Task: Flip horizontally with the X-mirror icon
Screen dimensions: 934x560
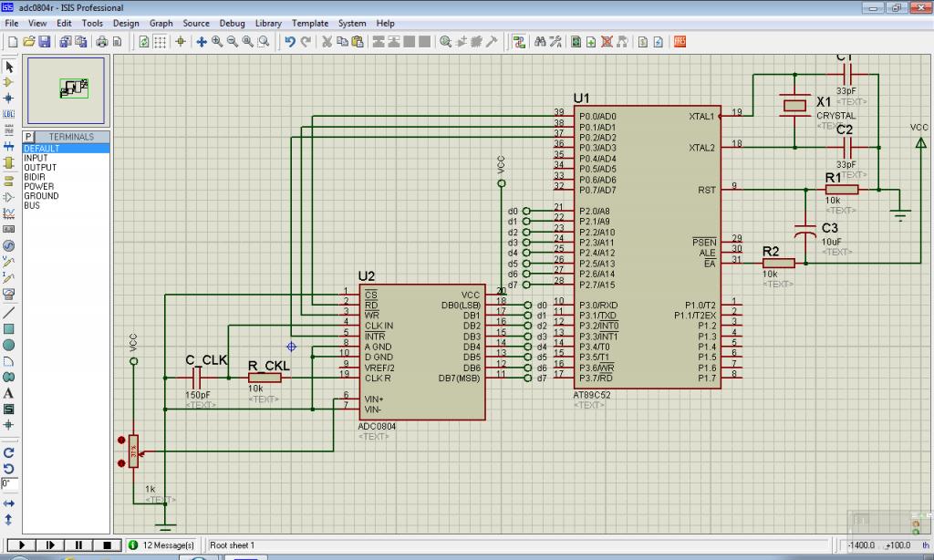Action: 9,504
